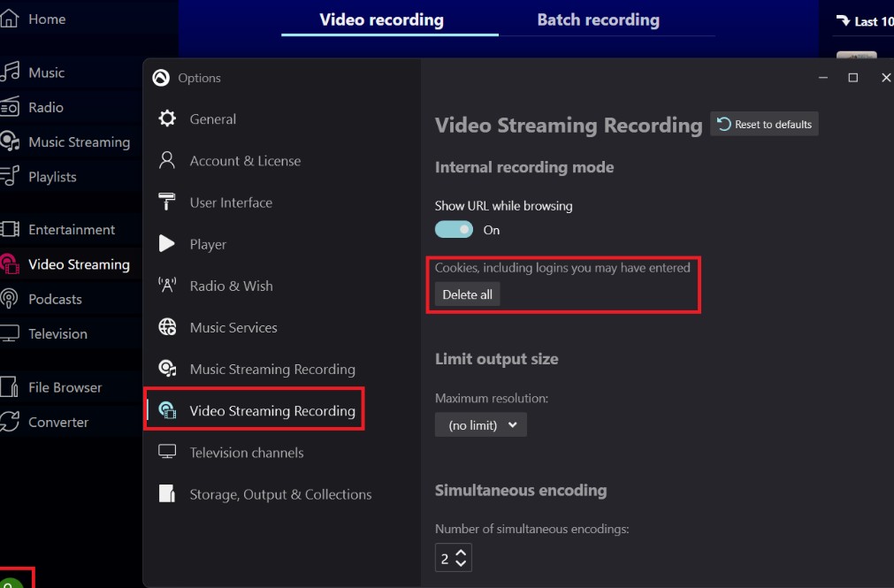The width and height of the screenshot is (894, 588).
Task: Open Converter label in main sidebar
Action: coord(58,422)
